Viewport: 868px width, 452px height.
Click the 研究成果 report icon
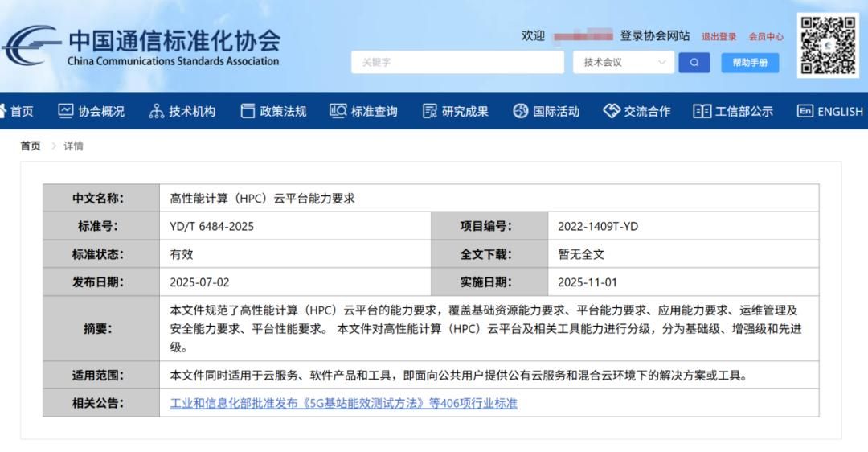tap(430, 111)
